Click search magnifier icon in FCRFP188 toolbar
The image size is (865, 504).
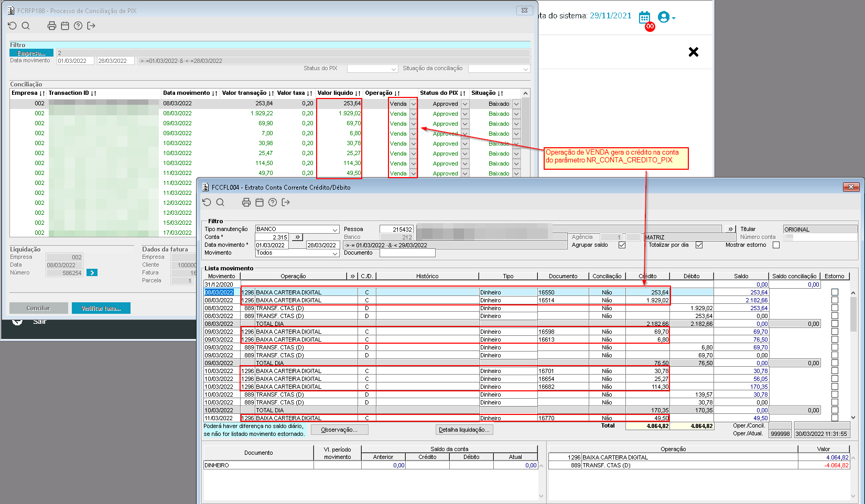[26, 26]
